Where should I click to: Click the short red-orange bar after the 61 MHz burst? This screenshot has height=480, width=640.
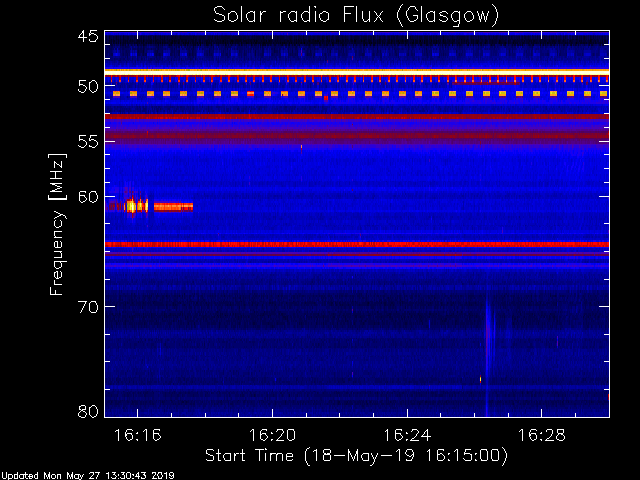(173, 207)
